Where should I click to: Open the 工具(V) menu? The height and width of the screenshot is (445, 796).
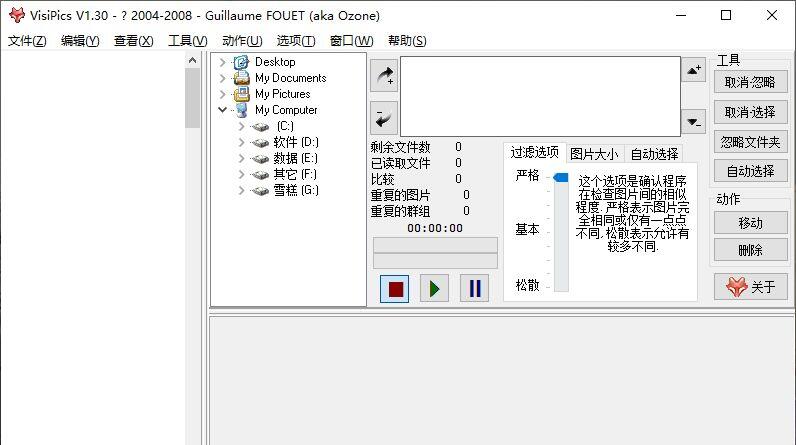pos(188,41)
